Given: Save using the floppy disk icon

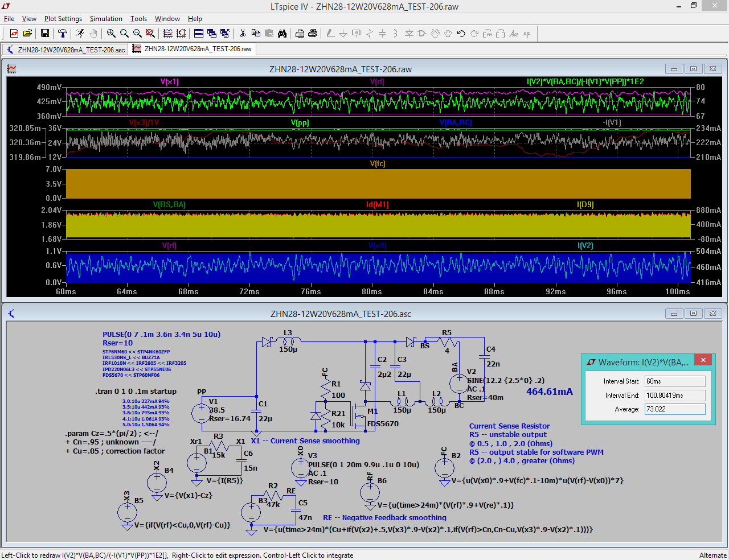Looking at the screenshot, I should tap(45, 34).
